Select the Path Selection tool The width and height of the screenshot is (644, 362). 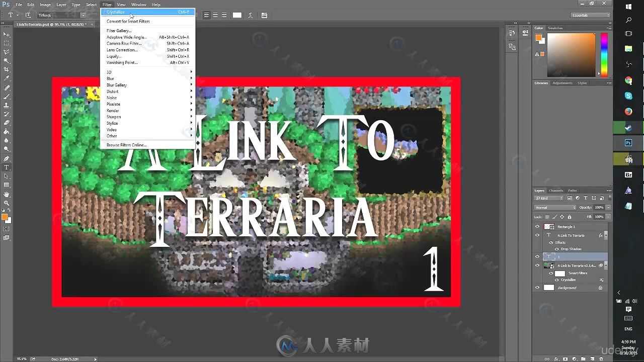[7, 176]
